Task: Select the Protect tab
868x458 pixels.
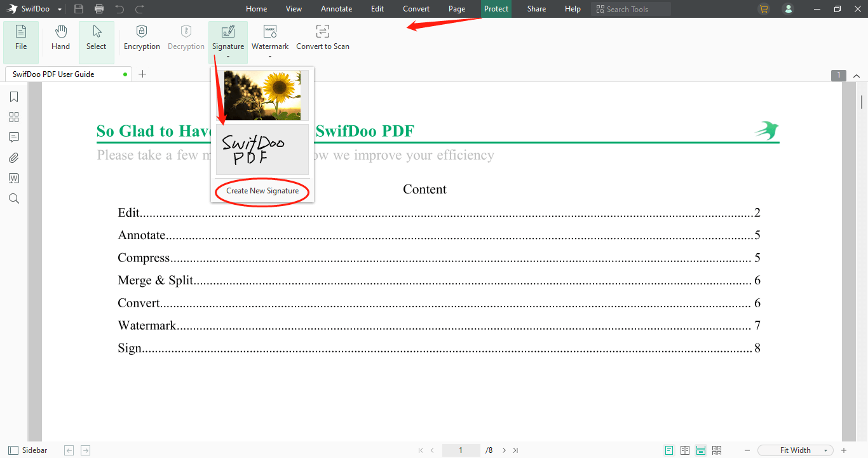Action: [x=496, y=9]
